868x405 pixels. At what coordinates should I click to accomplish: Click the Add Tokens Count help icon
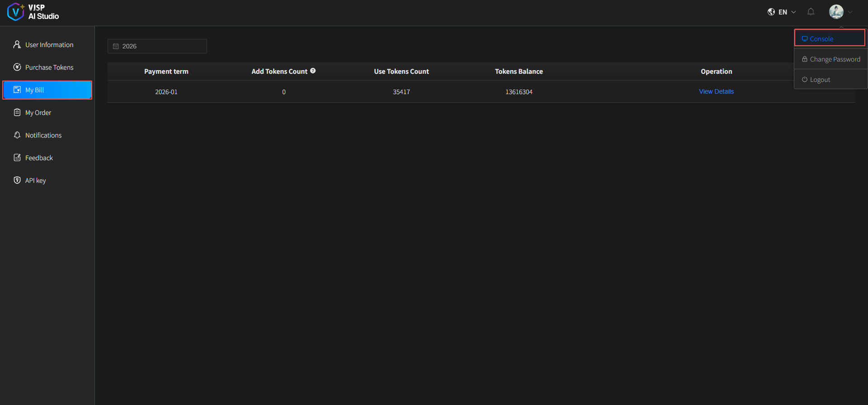click(x=313, y=71)
